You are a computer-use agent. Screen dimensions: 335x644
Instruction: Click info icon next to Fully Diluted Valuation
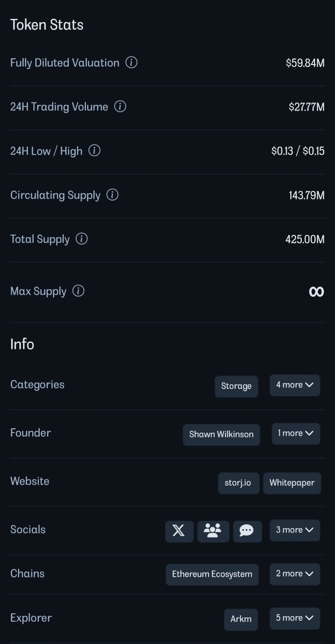point(131,63)
